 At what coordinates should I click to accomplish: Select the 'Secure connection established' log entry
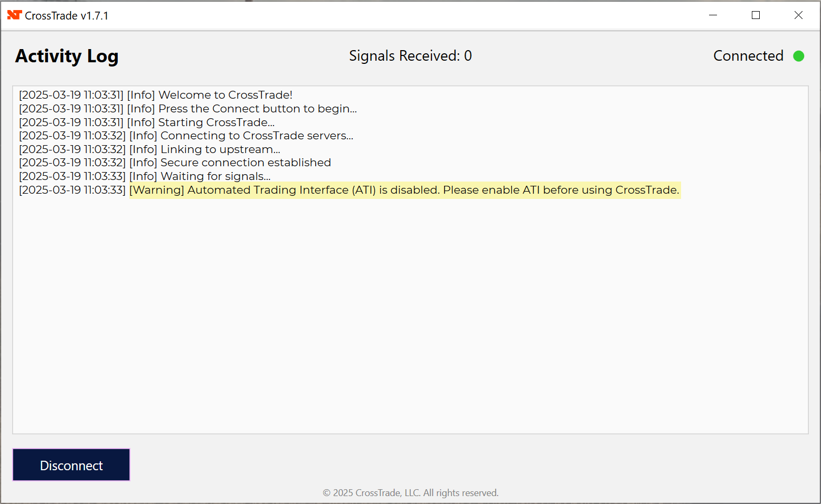pyautogui.click(x=175, y=163)
